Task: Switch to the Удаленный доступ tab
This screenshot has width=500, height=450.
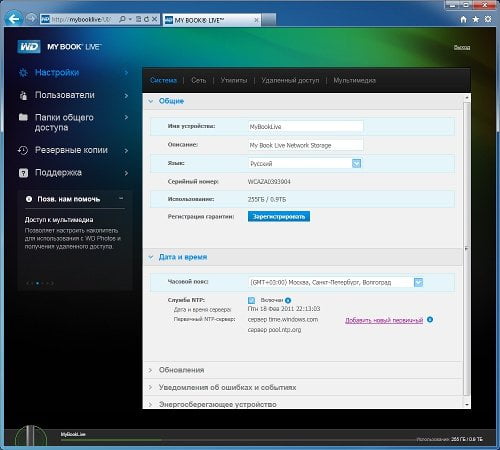Action: (x=290, y=80)
